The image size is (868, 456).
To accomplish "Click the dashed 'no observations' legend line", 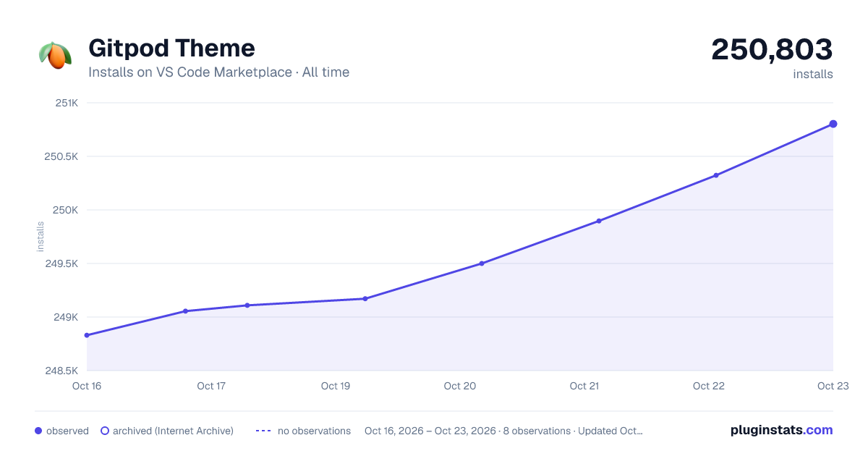I will pyautogui.click(x=263, y=431).
